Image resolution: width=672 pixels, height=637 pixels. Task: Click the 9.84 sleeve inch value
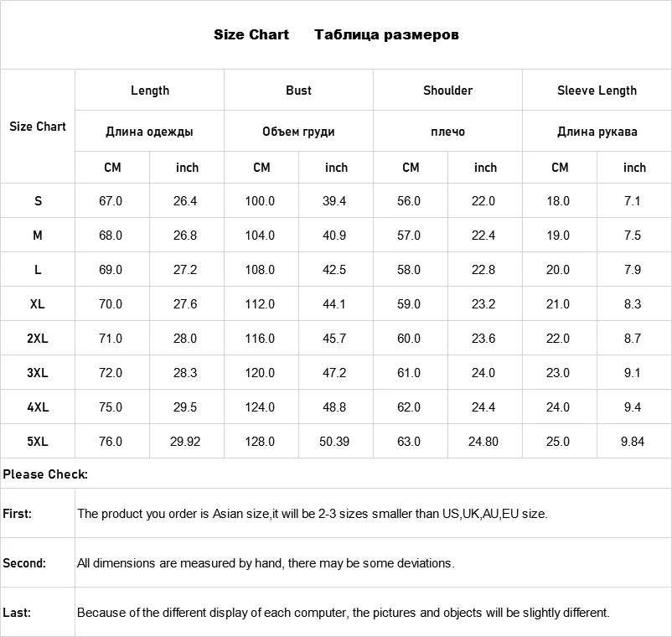633,441
